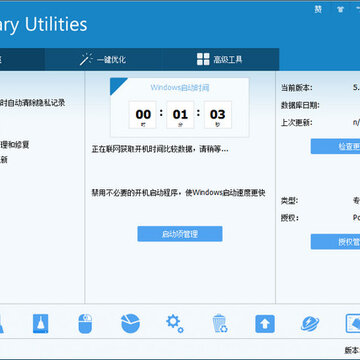Click the 类型 label

(x=289, y=201)
